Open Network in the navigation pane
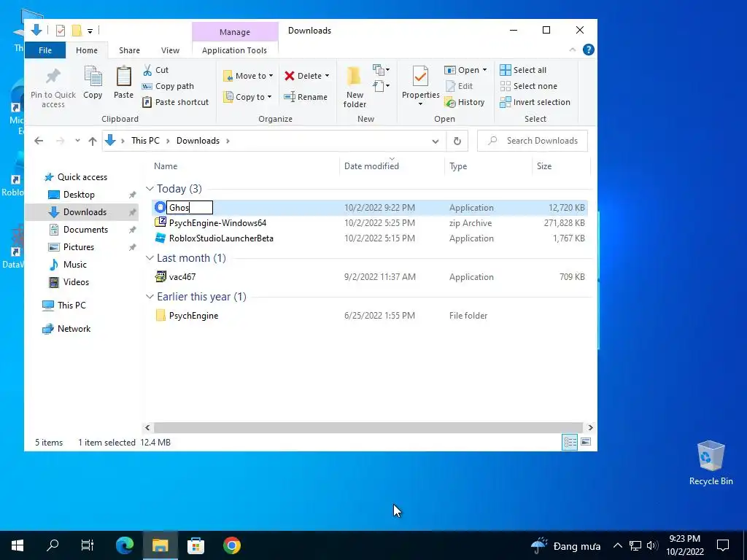The height and width of the screenshot is (560, 747). [x=74, y=329]
